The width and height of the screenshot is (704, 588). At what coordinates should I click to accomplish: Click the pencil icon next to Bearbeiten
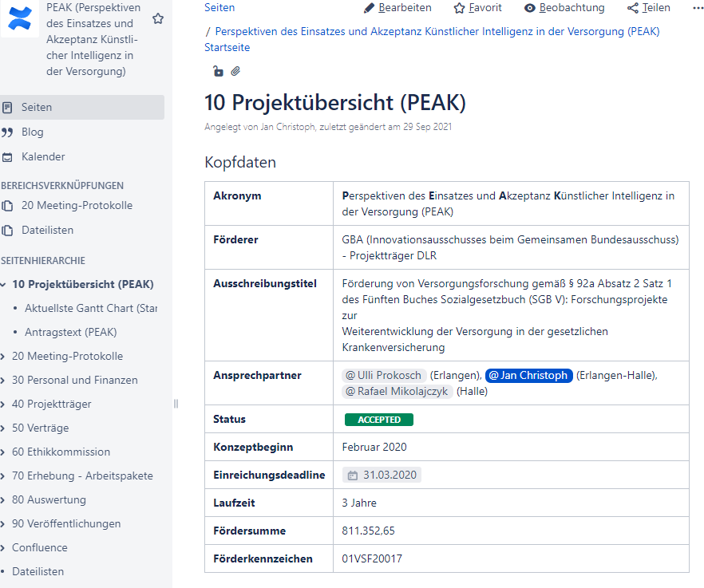click(369, 8)
